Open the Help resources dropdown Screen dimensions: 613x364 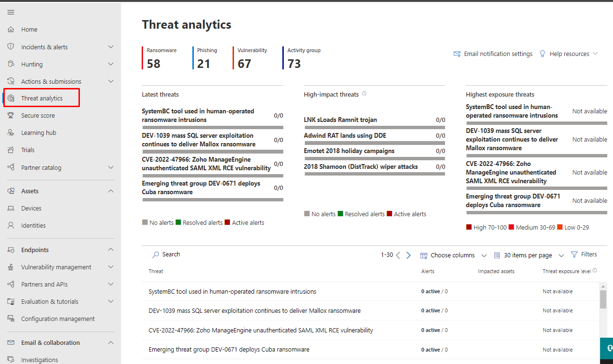click(x=568, y=54)
